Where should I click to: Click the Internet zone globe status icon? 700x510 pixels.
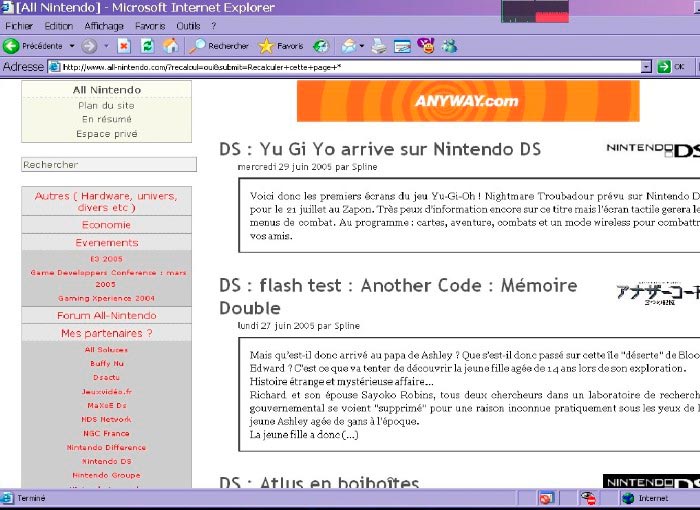pos(628,498)
